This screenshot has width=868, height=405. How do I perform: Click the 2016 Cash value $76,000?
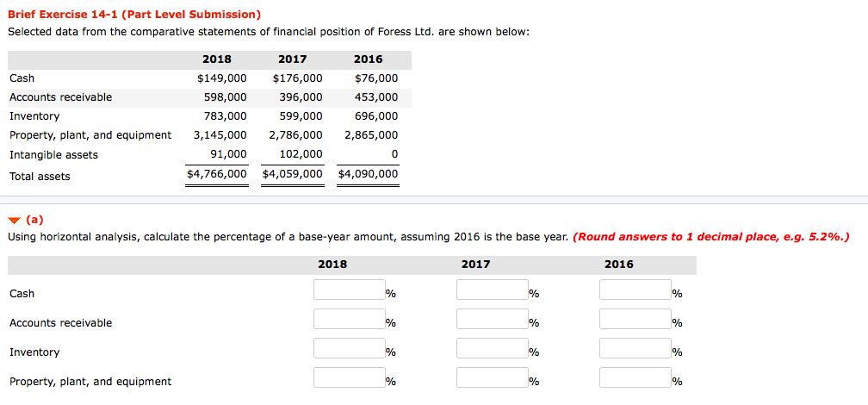point(375,78)
